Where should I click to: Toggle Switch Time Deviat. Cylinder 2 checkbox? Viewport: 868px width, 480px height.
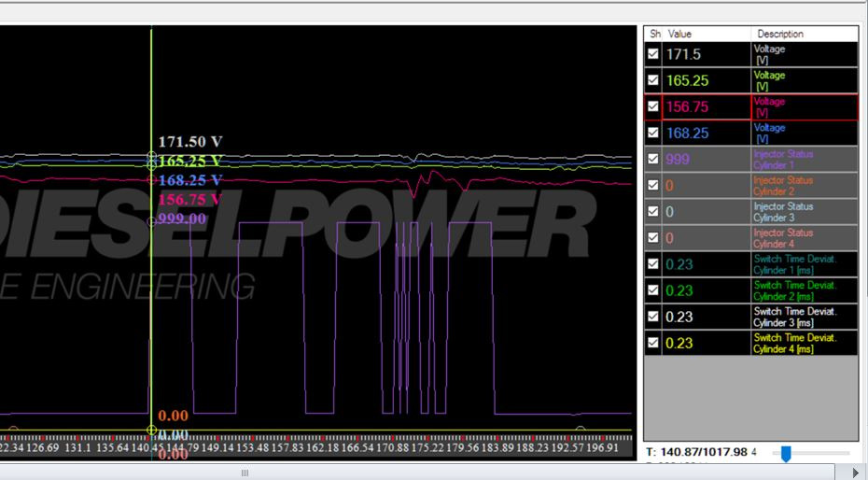[x=653, y=290]
